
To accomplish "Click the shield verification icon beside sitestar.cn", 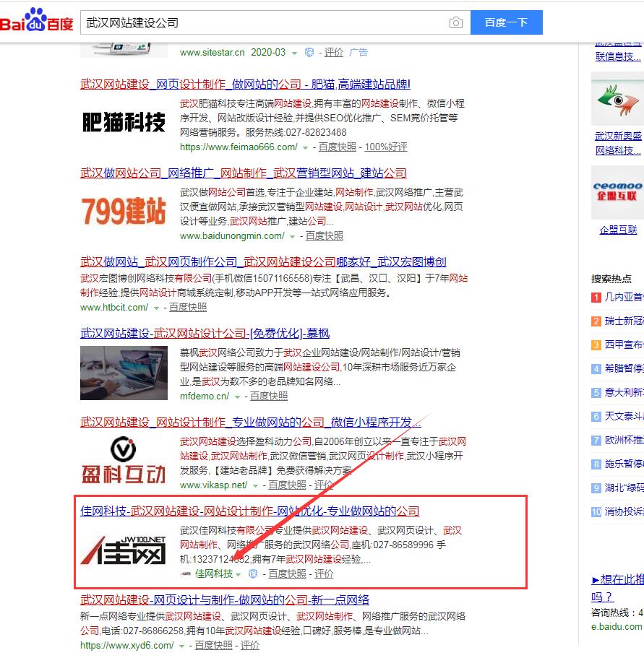I will pyautogui.click(x=309, y=53).
